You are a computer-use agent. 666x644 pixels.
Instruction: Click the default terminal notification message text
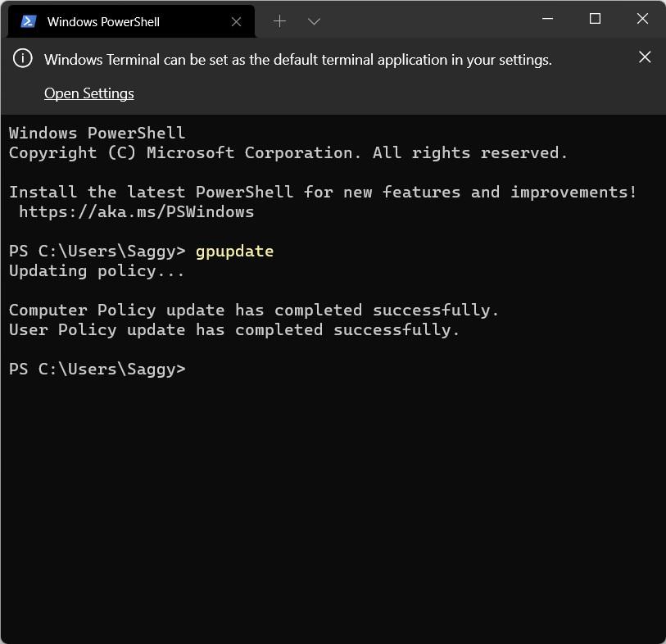click(x=297, y=59)
